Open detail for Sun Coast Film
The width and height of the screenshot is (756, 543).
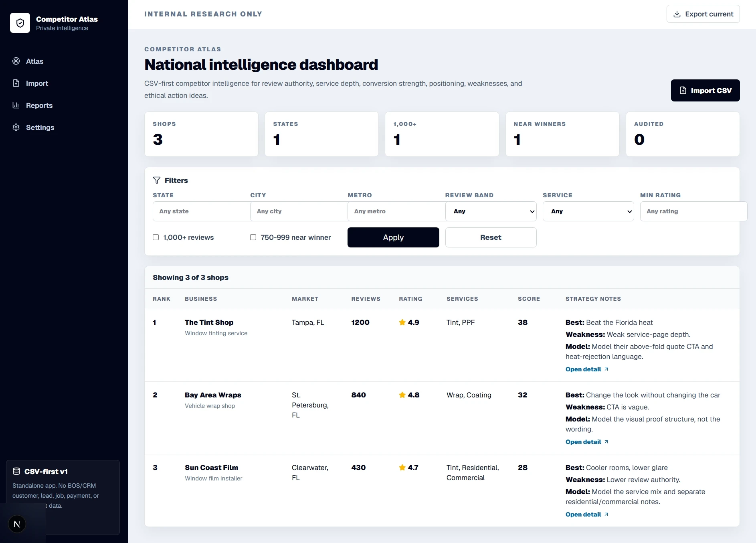587,515
